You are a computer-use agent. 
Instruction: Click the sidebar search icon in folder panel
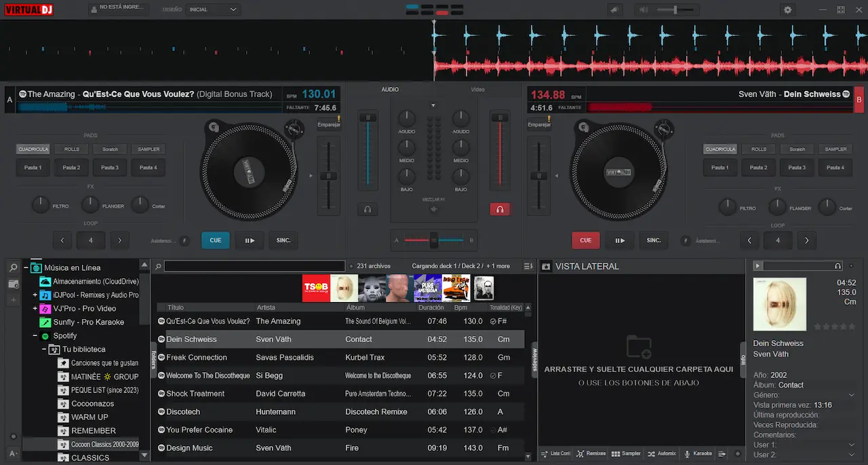[x=13, y=268]
